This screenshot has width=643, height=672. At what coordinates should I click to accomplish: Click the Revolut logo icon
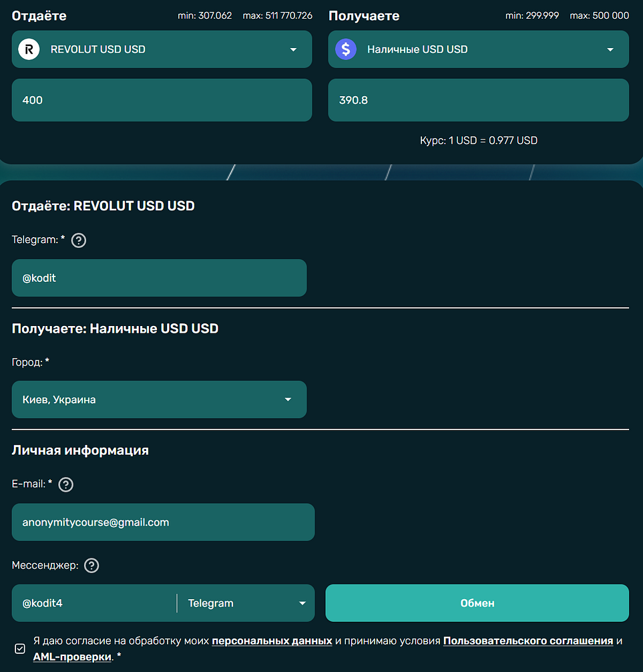tap(29, 49)
